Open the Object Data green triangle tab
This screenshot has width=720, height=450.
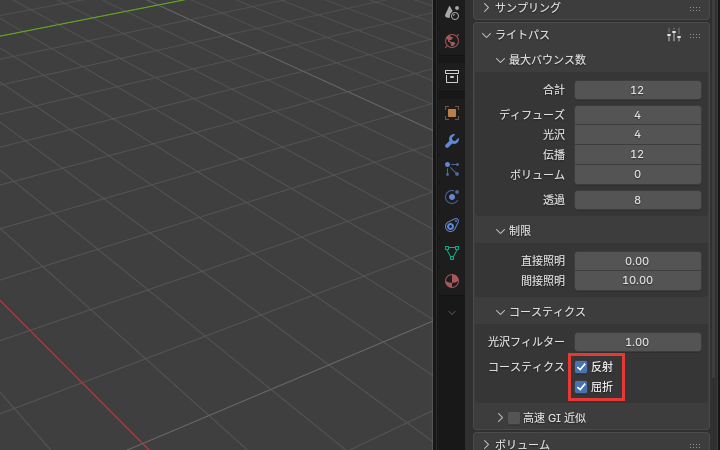pos(452,253)
